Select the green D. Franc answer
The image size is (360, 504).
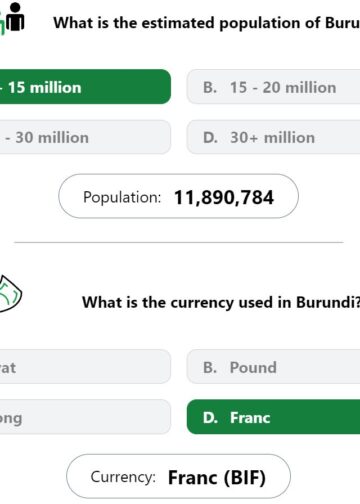click(273, 417)
